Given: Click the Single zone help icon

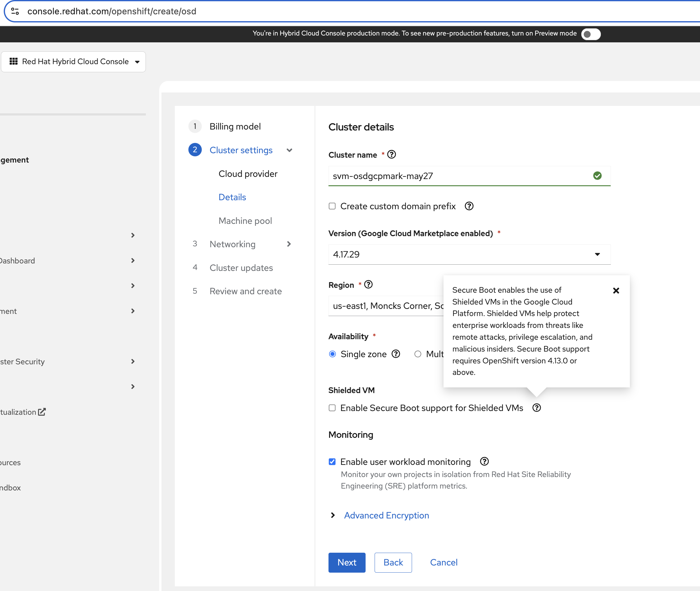Looking at the screenshot, I should [x=396, y=354].
